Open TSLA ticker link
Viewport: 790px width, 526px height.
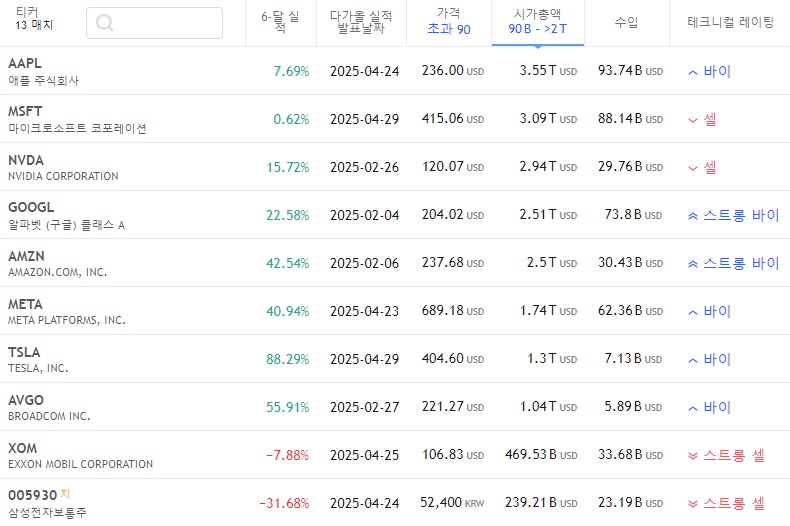pyautogui.click(x=24, y=352)
